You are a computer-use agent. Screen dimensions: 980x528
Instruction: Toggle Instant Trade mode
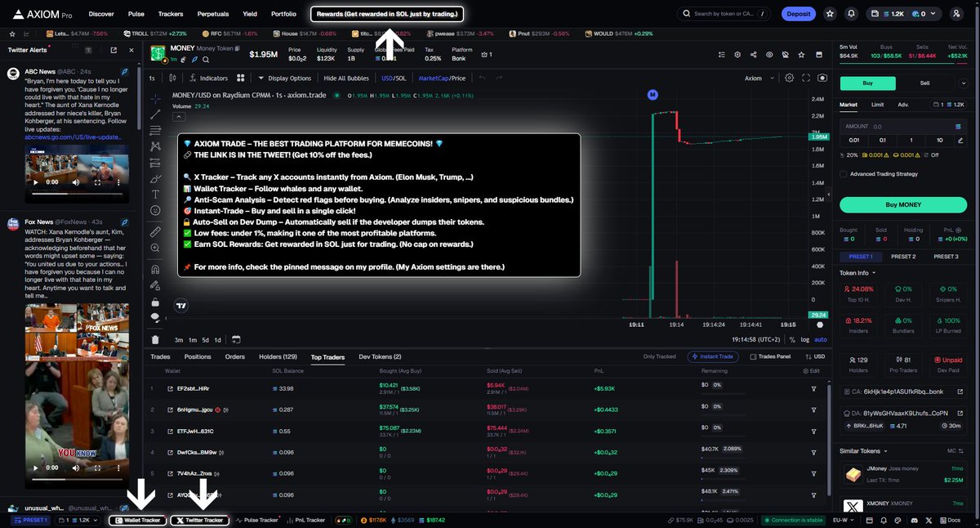714,357
